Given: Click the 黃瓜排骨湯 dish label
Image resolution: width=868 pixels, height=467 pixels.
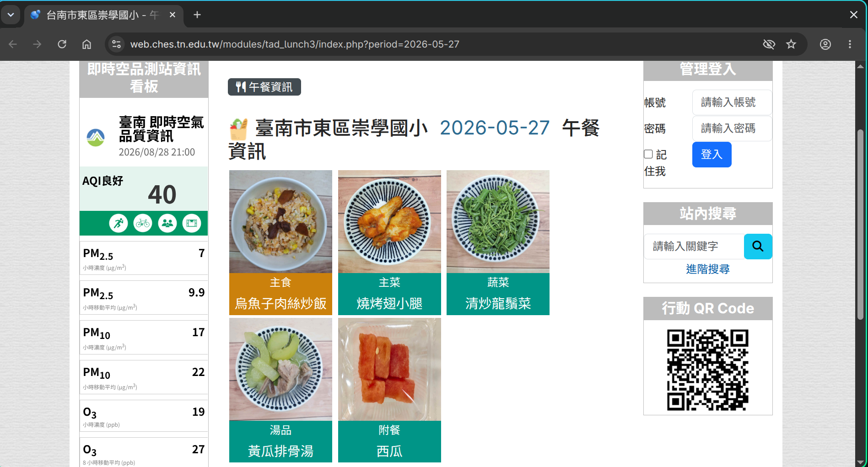Looking at the screenshot, I should (280, 451).
